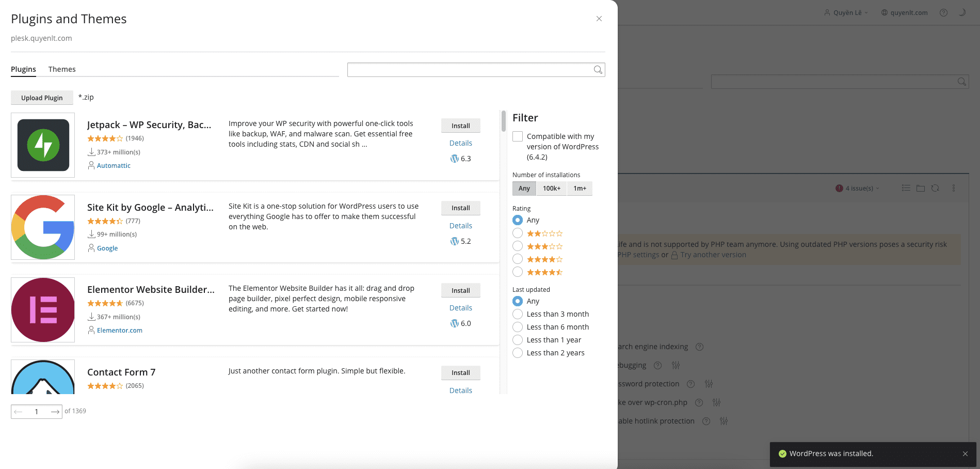Click the previous page arrow in pagination
Image resolution: width=980 pixels, height=469 pixels.
[19, 412]
